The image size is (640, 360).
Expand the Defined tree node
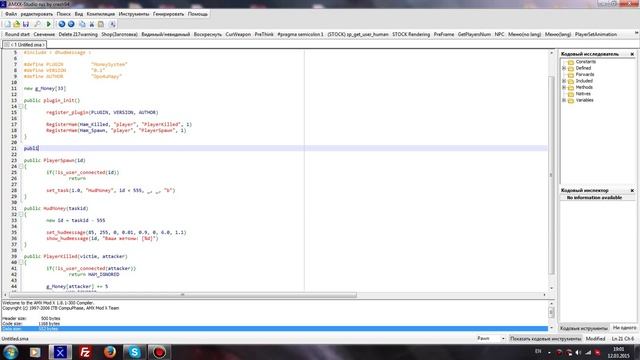coord(564,68)
